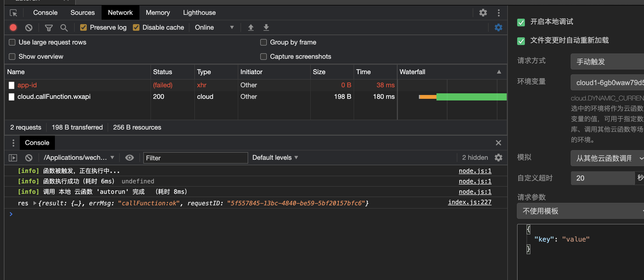Click the console Filter input field

195,158
